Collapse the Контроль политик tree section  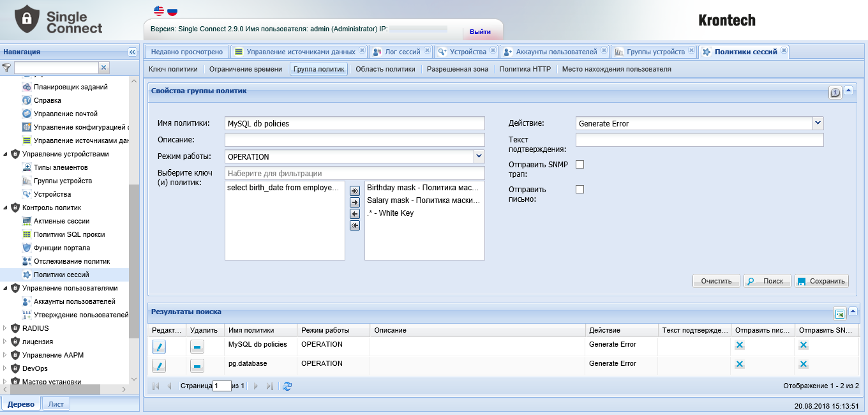6,207
